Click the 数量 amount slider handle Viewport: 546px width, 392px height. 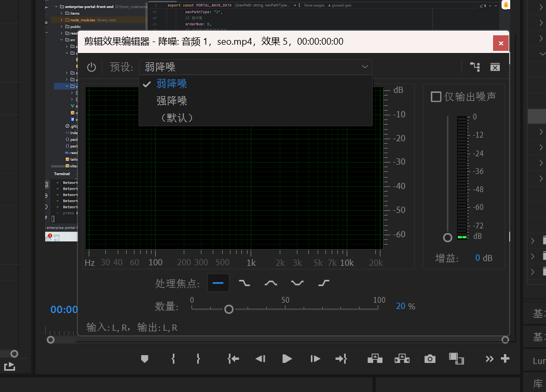pos(228,309)
